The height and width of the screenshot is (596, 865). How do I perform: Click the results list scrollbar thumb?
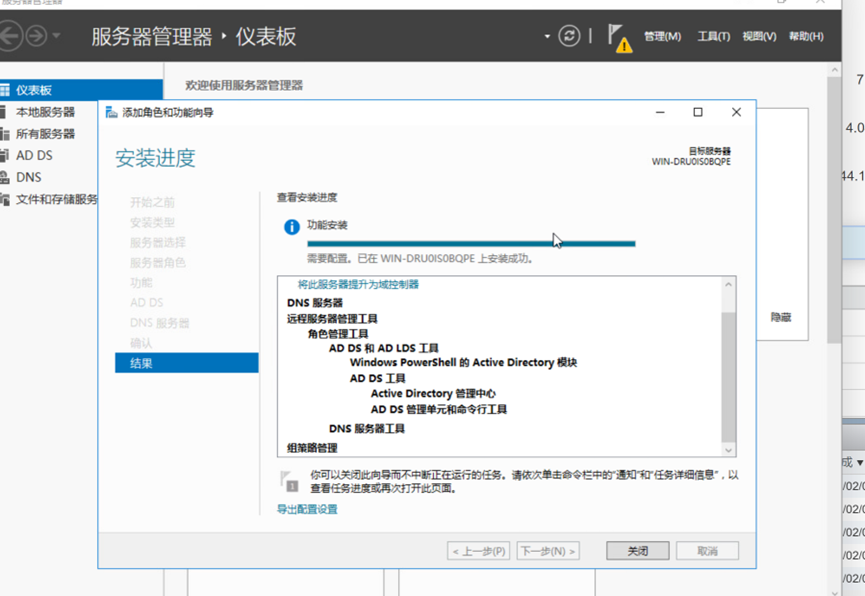click(x=728, y=377)
